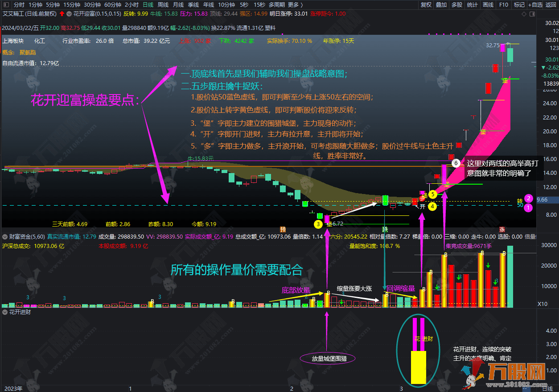Image resolution: width=559 pixels, height=392 pixels.
Task: Toggle the pane layout button beside the diamond
Action: coord(531,14)
